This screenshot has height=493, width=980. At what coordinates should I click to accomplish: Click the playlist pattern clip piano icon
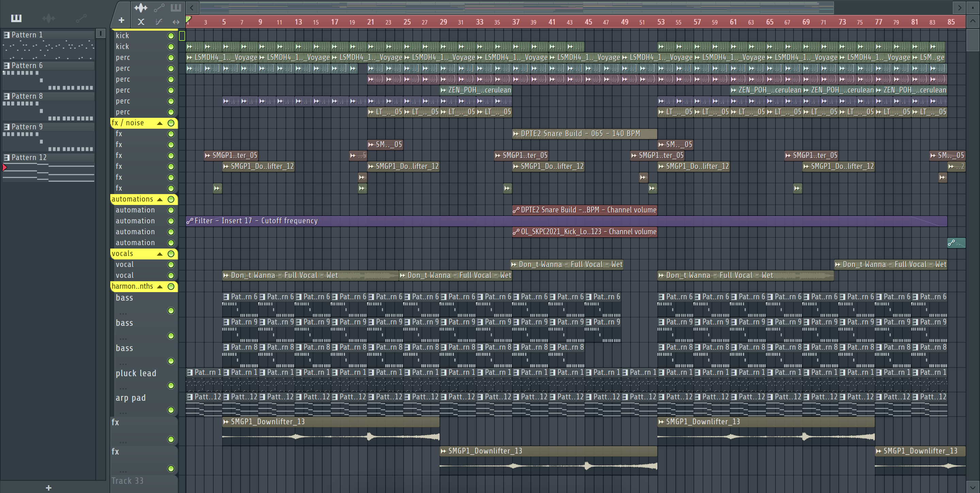tap(176, 7)
